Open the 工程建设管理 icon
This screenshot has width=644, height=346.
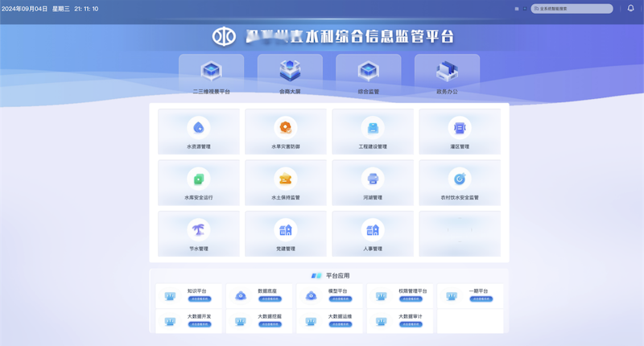coord(373,128)
